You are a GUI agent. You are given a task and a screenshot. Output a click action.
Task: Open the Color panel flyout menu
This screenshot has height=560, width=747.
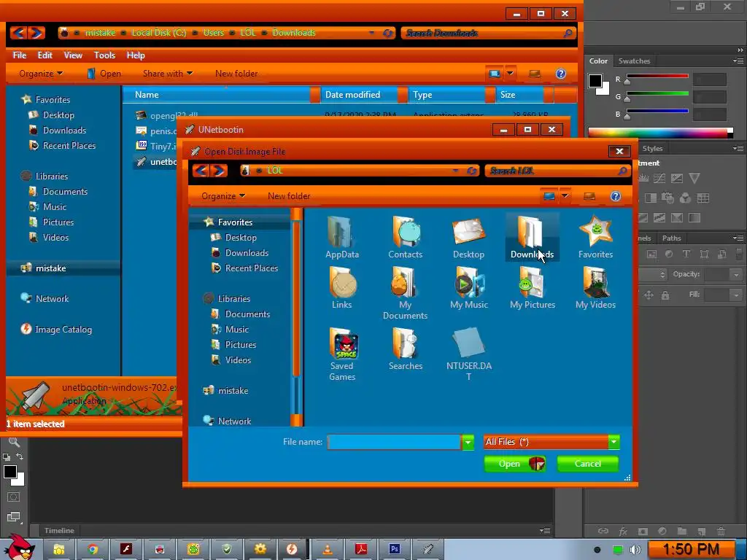738,61
